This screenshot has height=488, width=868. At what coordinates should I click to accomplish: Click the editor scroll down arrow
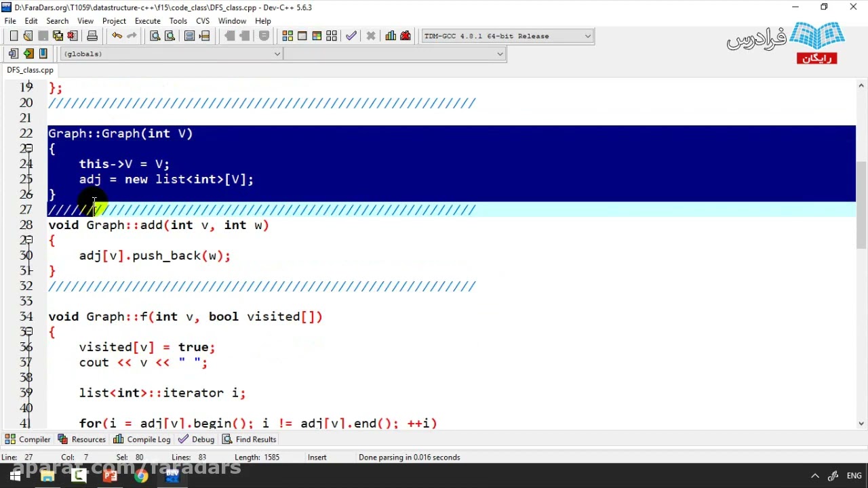coord(862,424)
